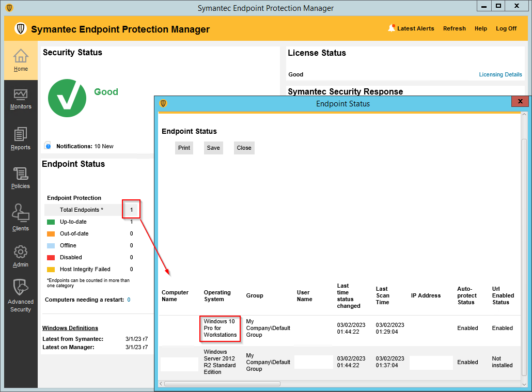Click Refresh in the top bar
Image resolution: width=532 pixels, height=392 pixels.
[x=454, y=28]
